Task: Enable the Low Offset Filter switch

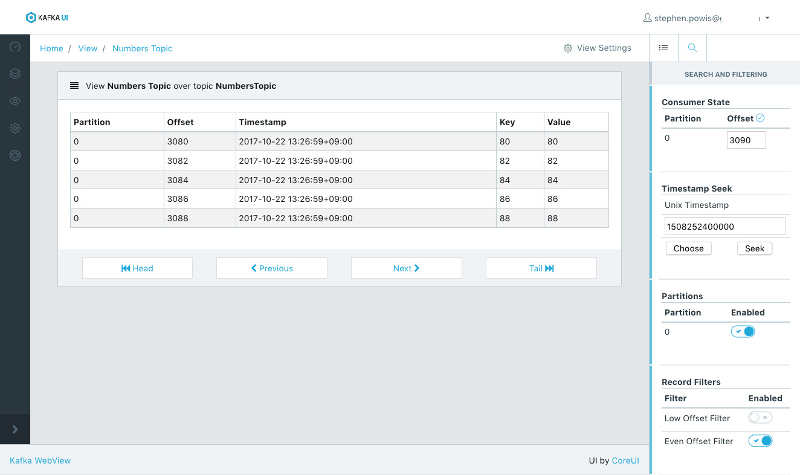Action: point(760,418)
